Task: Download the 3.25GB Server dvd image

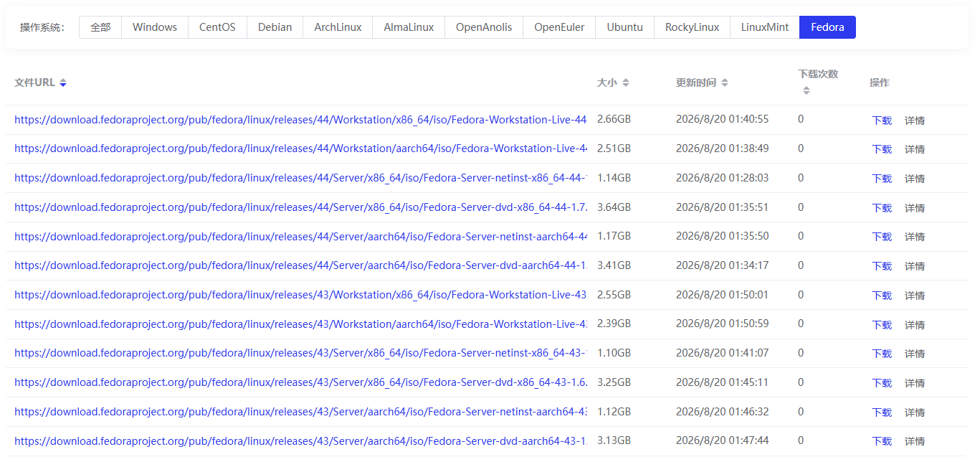Action: (882, 383)
